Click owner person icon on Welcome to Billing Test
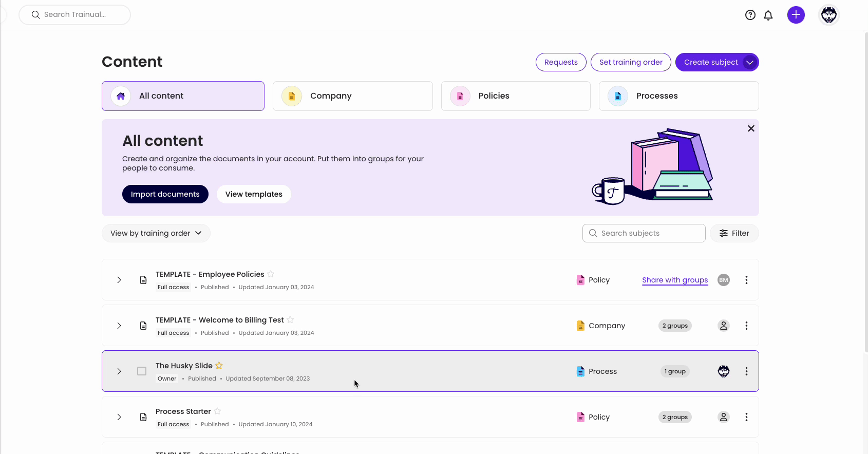 724,326
